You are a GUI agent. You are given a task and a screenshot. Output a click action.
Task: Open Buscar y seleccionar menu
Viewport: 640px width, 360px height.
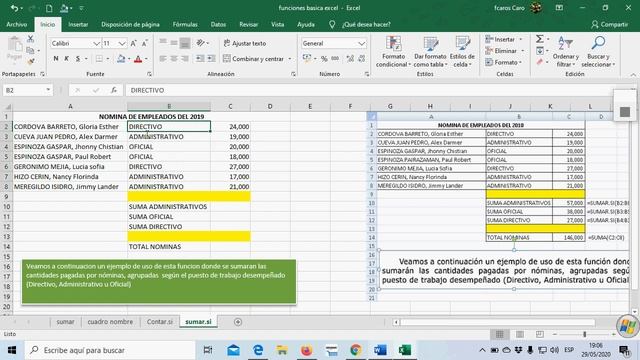(598, 52)
